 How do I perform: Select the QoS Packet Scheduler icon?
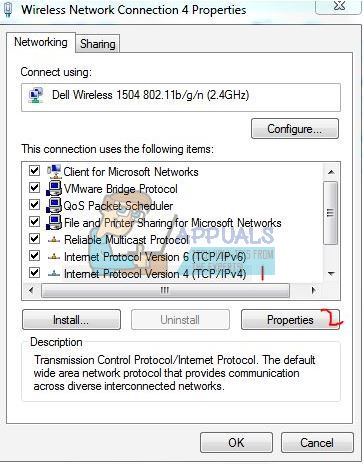[x=54, y=205]
